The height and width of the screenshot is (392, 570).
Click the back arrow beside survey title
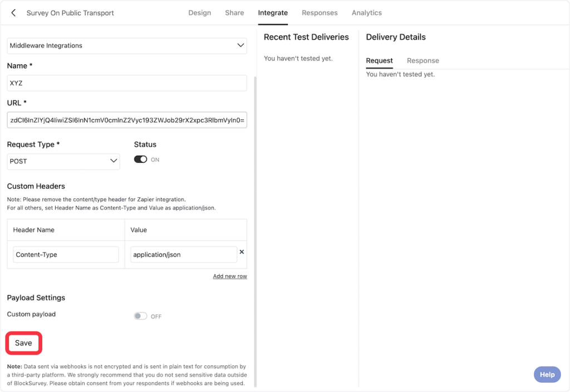click(13, 13)
